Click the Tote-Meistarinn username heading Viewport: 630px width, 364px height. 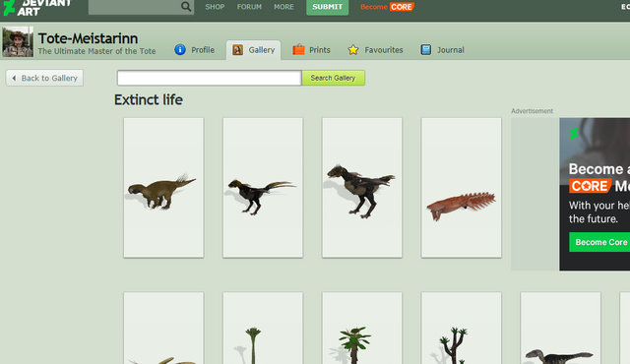coord(88,38)
